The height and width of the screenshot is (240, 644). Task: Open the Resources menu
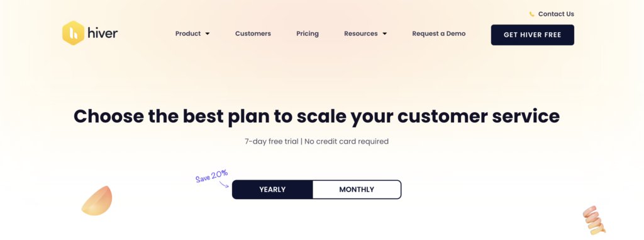coord(360,34)
